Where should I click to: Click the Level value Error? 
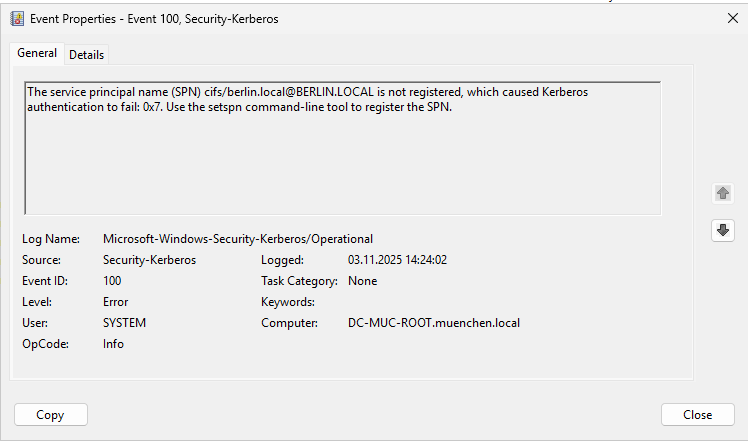[116, 302]
